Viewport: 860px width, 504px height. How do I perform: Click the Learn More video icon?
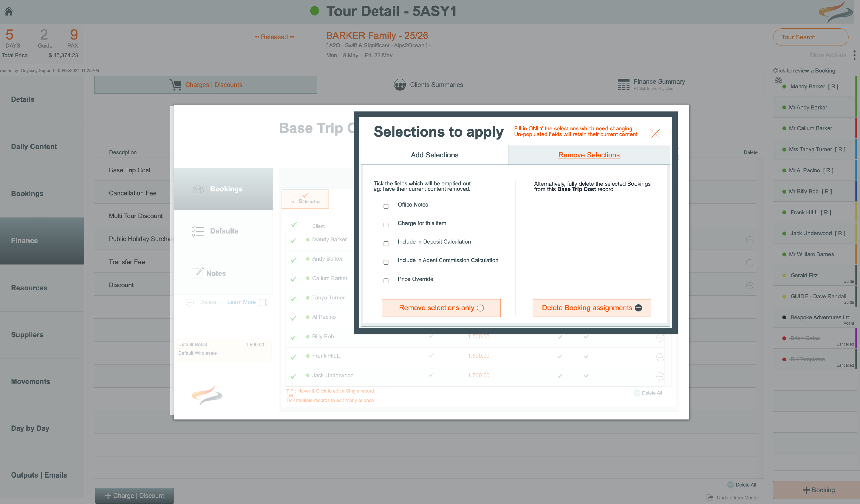pyautogui.click(x=263, y=303)
